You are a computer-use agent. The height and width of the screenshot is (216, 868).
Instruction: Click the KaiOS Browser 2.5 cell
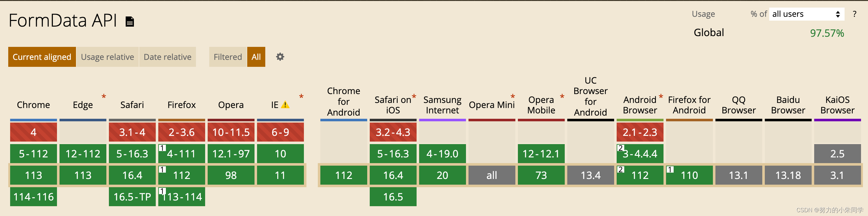[x=837, y=154]
